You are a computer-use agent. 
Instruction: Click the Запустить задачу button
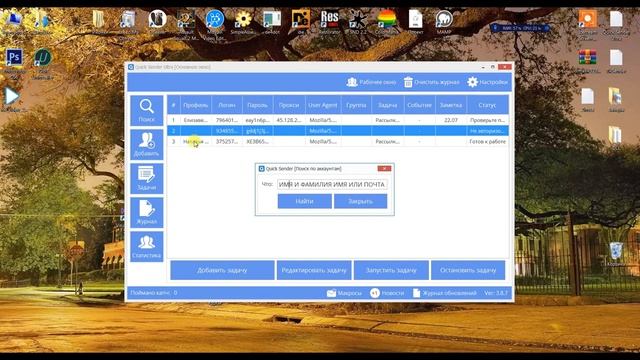[x=391, y=270]
